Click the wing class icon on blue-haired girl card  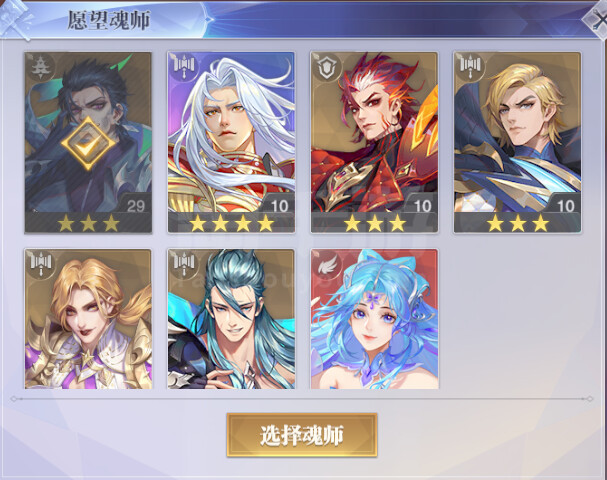tap(326, 266)
